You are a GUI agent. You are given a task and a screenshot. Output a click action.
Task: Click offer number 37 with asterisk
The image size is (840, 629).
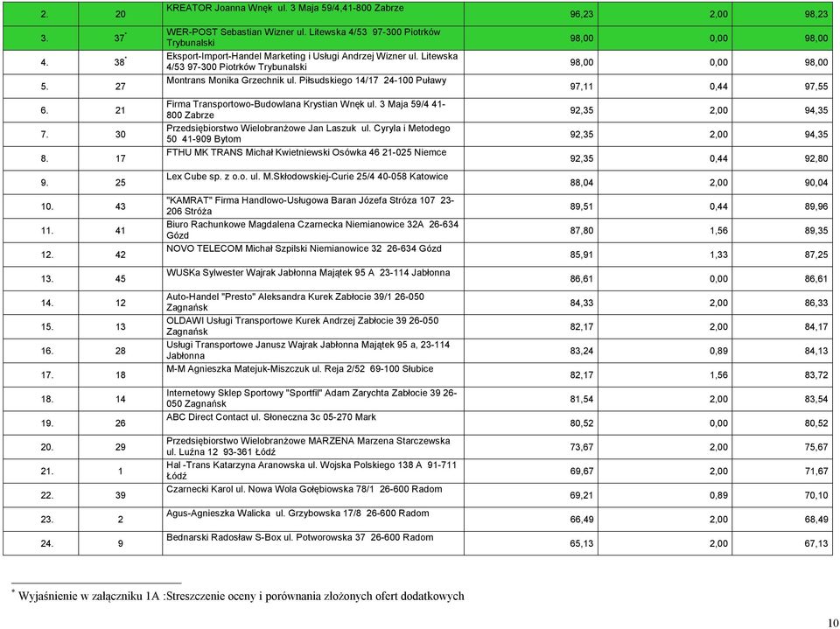121,38
